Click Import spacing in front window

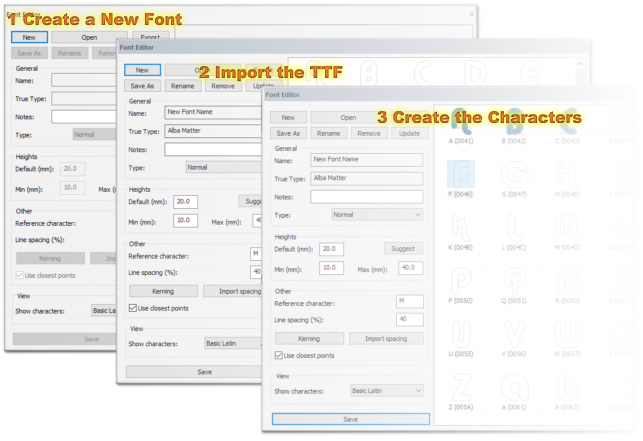pos(386,338)
